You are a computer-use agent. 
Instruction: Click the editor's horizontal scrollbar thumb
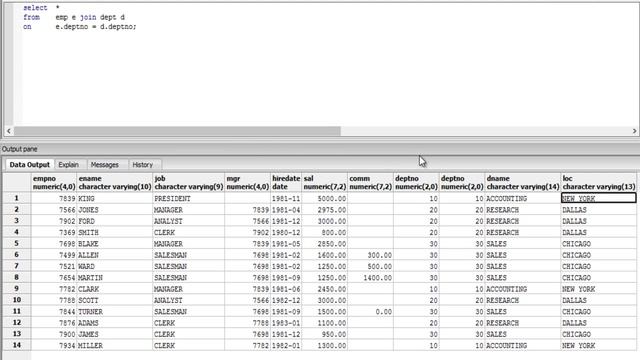pyautogui.click(x=177, y=131)
